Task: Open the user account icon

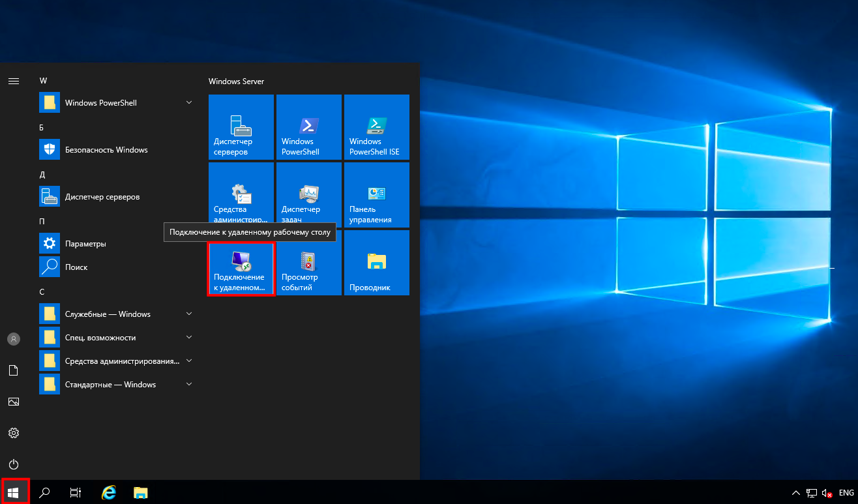Action: [x=14, y=339]
